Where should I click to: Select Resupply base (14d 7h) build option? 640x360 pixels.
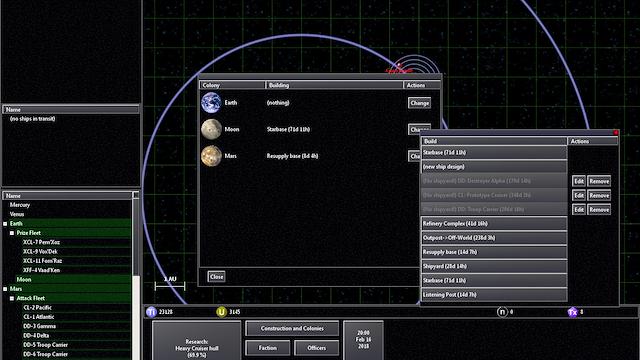494,252
